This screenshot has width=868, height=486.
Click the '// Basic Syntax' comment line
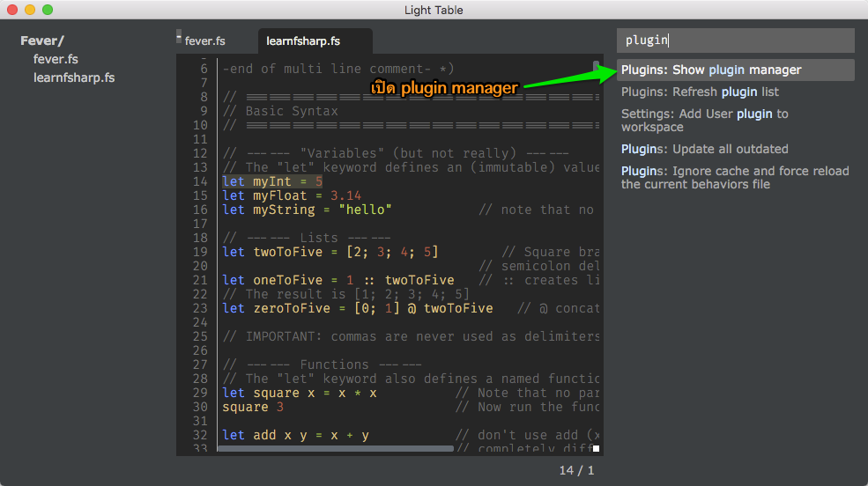click(279, 111)
